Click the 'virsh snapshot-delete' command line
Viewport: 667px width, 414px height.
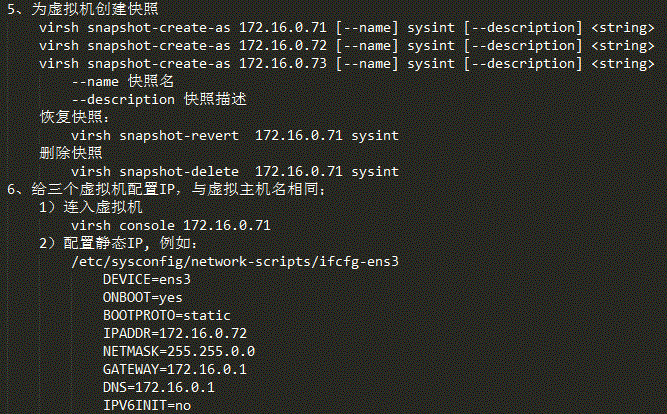pyautogui.click(x=235, y=171)
